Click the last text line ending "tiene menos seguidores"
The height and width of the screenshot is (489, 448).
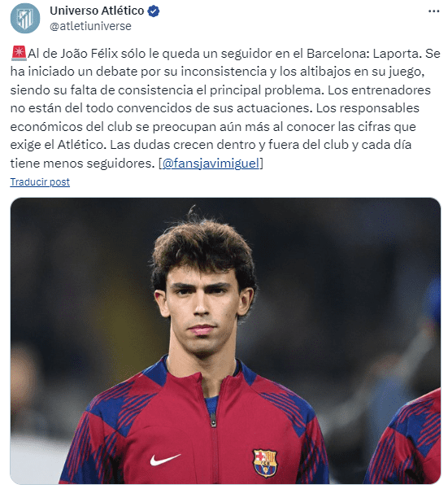tap(82, 163)
